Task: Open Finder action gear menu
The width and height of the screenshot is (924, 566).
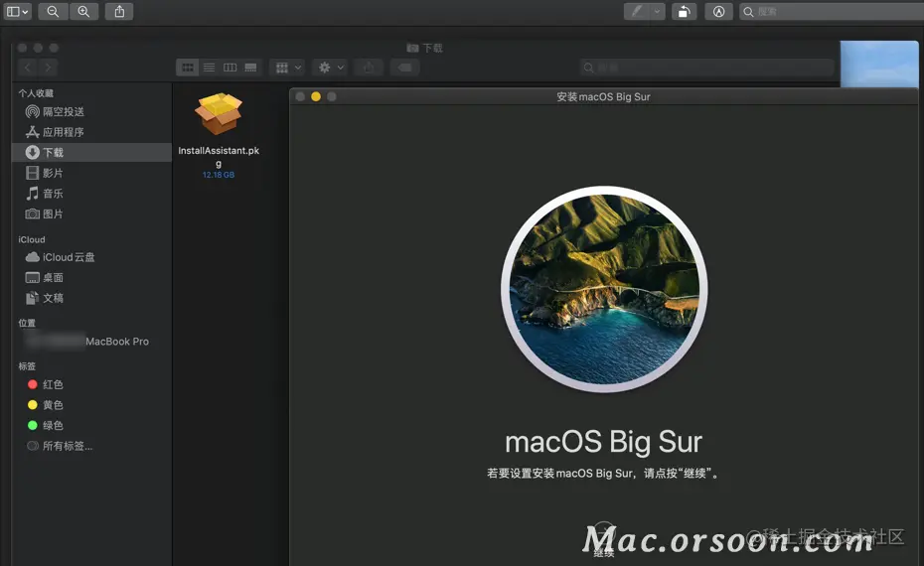Action: click(x=331, y=68)
